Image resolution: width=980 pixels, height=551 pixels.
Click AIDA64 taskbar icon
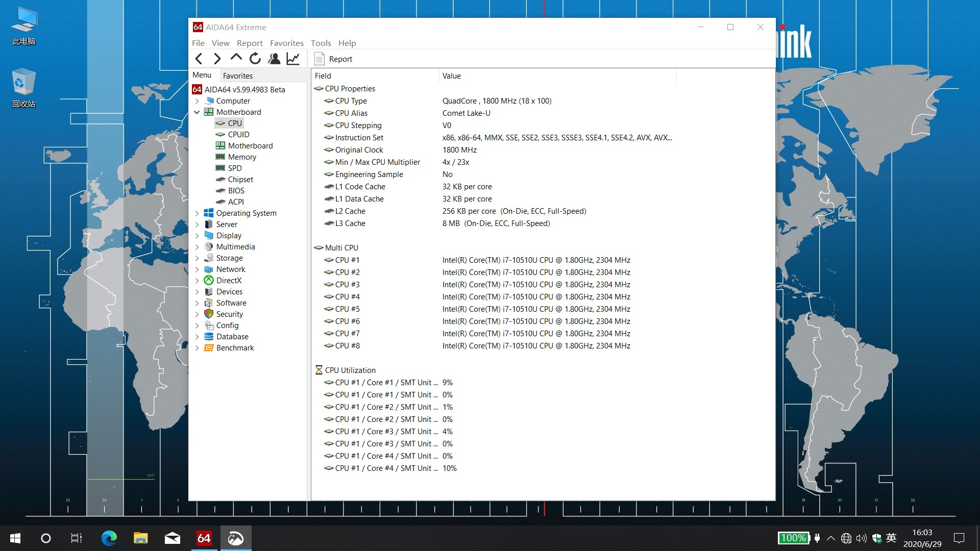pyautogui.click(x=204, y=538)
